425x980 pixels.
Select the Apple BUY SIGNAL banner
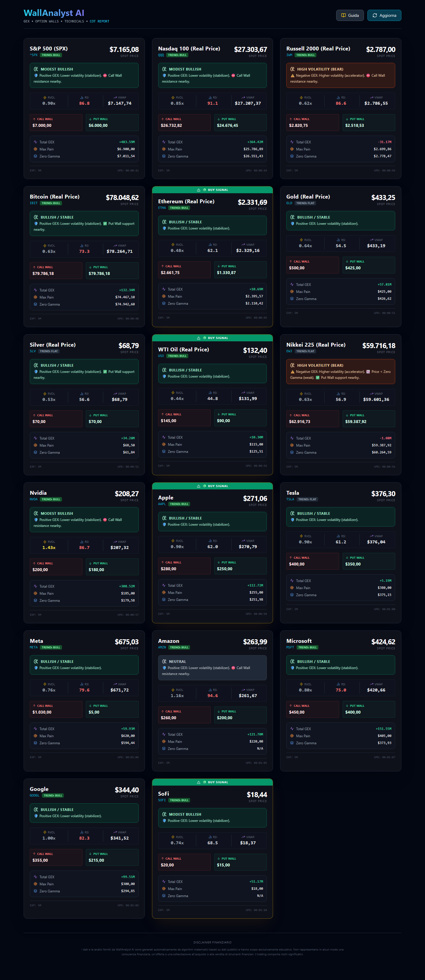(x=212, y=486)
